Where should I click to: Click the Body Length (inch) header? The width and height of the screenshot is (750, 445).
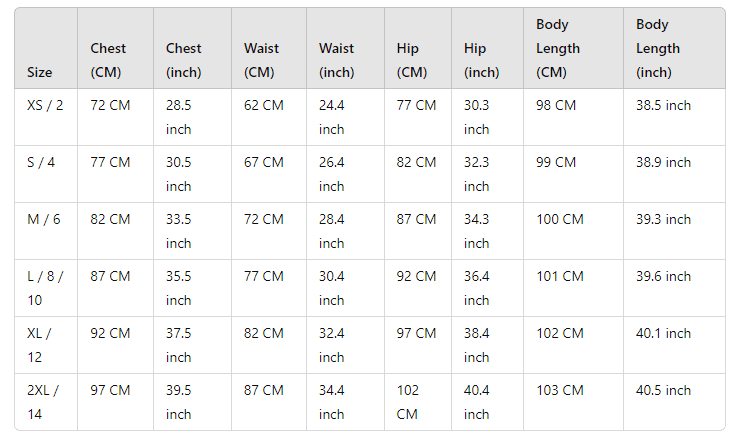[658, 48]
